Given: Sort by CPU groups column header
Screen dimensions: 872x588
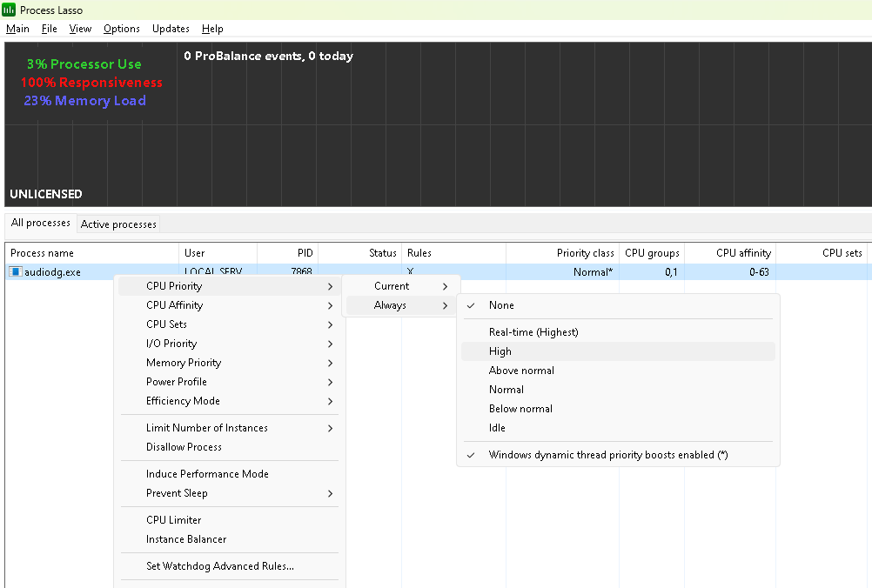Looking at the screenshot, I should click(x=652, y=253).
